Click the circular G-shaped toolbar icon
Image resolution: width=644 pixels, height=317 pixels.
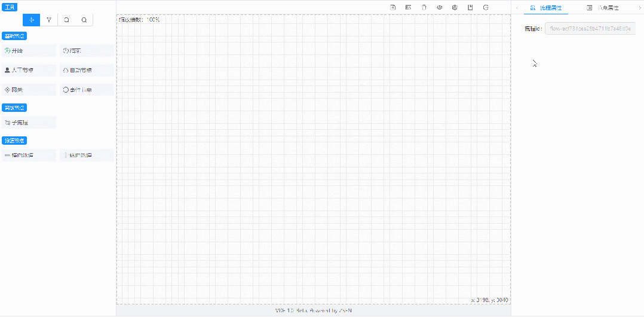pyautogui.click(x=486, y=7)
